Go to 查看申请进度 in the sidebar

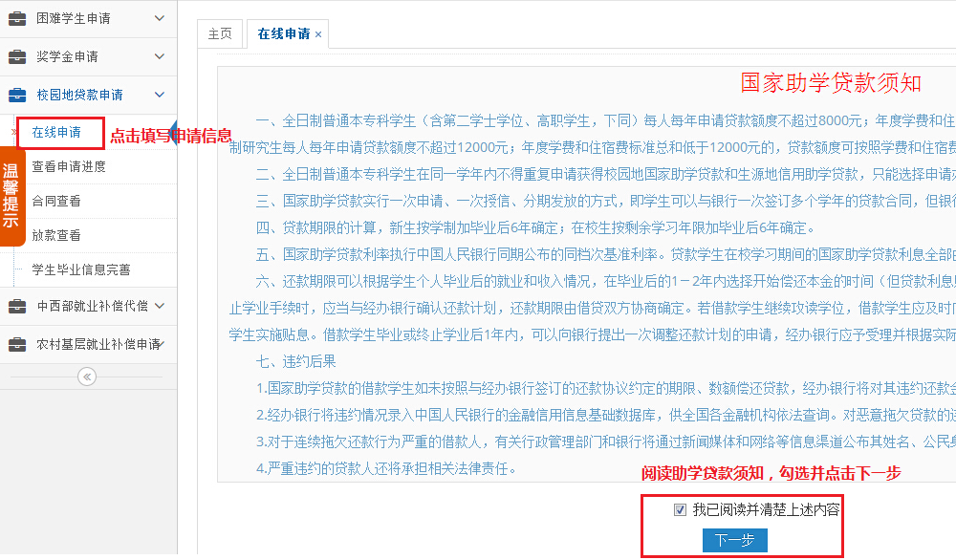tap(69, 166)
